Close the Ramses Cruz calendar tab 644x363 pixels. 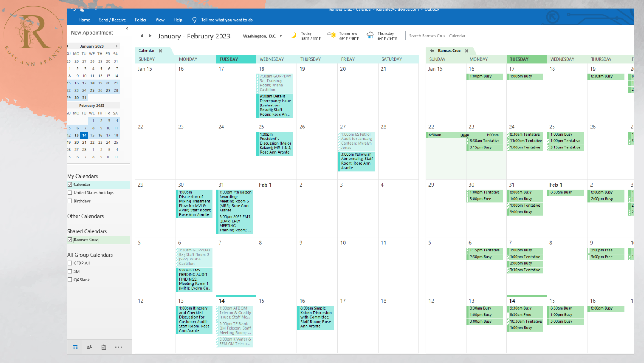[467, 51]
